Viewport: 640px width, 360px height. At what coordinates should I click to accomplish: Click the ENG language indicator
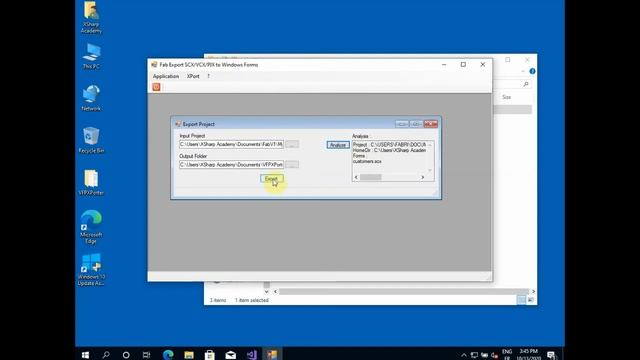[x=507, y=352]
